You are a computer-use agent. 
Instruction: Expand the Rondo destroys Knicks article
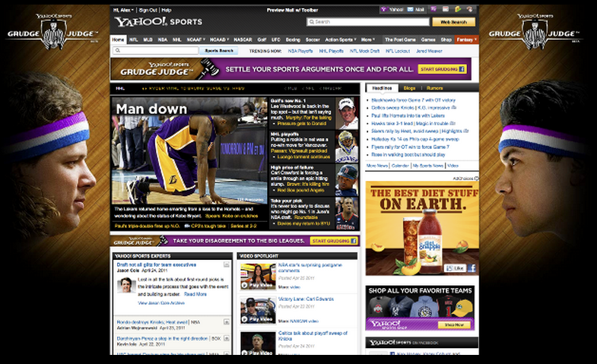pyautogui.click(x=227, y=321)
